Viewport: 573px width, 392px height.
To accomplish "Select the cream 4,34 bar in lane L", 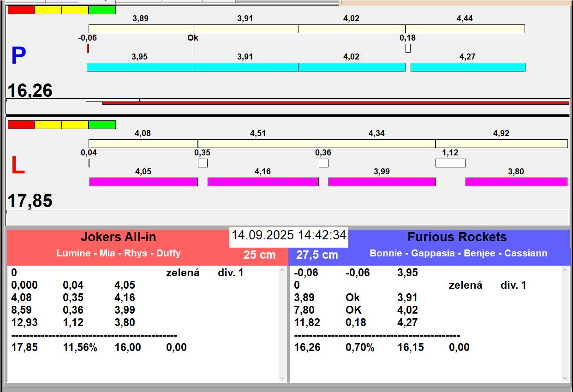I will (377, 143).
